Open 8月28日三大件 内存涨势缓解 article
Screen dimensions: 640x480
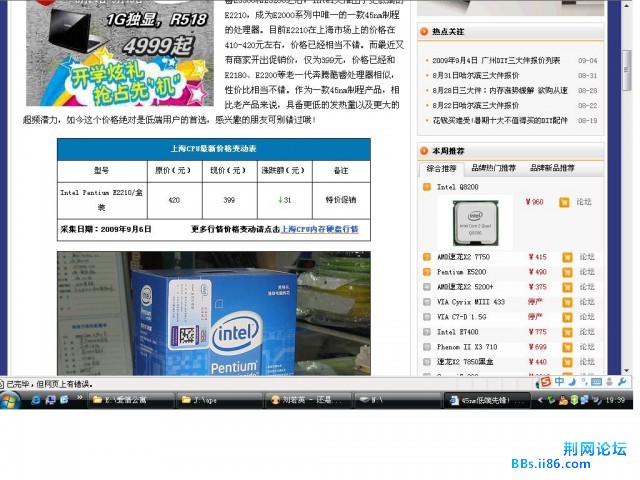[500, 91]
